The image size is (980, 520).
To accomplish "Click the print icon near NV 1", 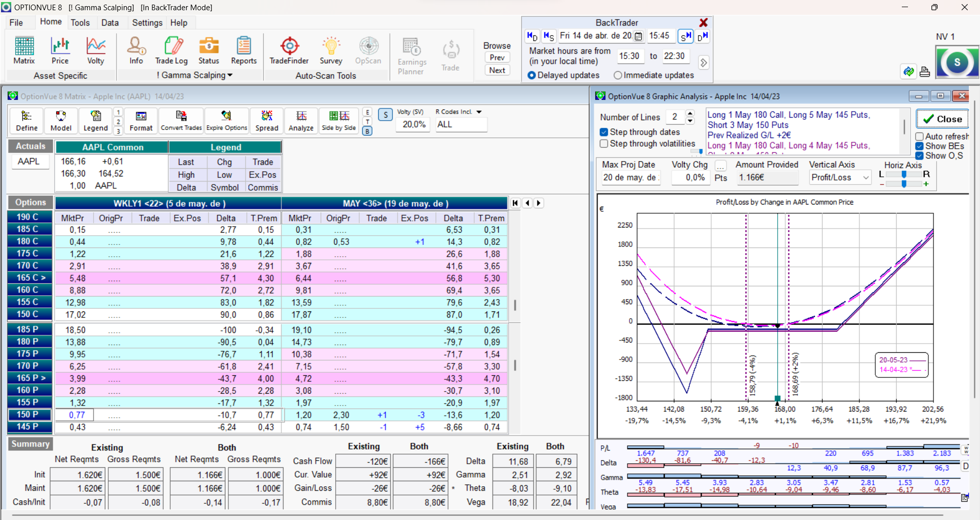I will [925, 72].
